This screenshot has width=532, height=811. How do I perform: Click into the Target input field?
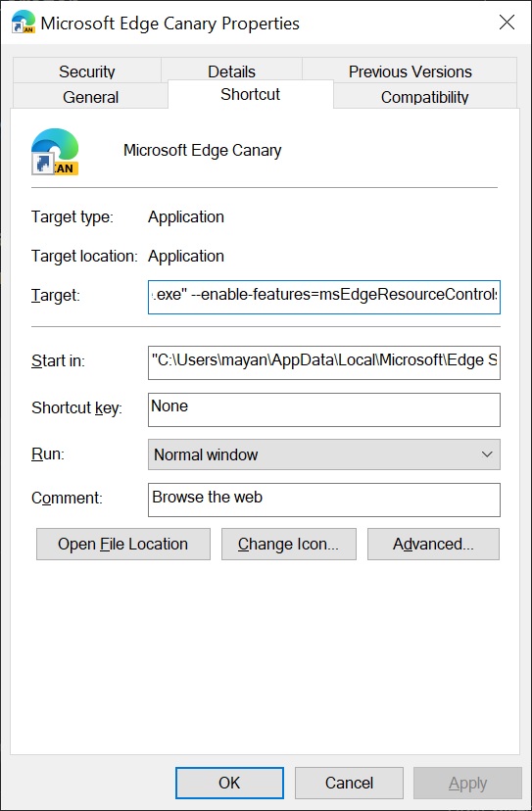[324, 297]
